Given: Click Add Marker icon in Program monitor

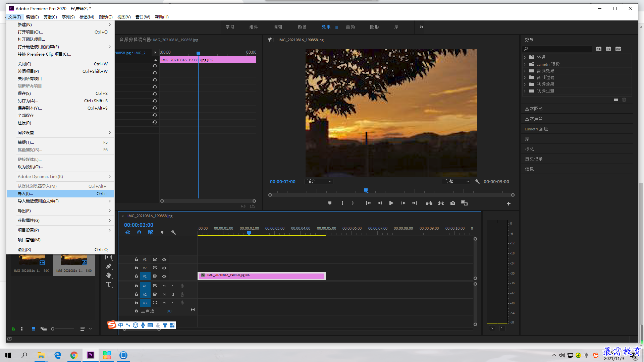Looking at the screenshot, I should pyautogui.click(x=330, y=203).
